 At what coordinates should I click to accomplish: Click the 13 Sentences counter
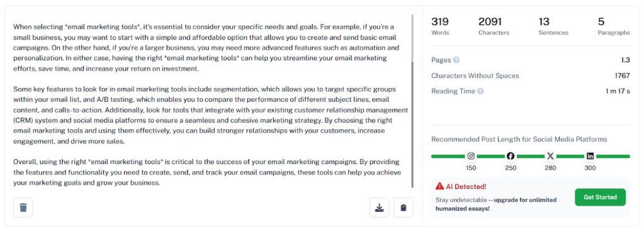click(x=553, y=26)
